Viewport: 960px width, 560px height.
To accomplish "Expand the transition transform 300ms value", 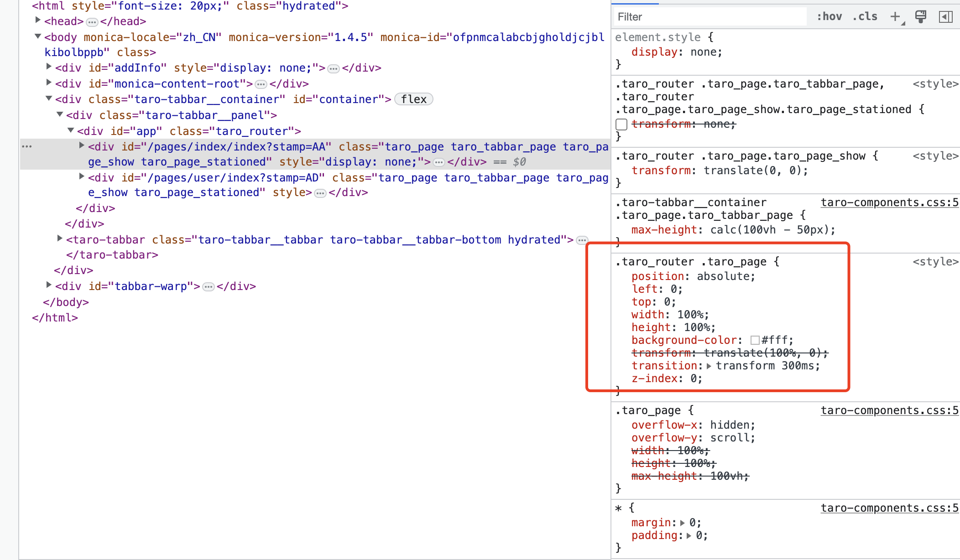I will point(709,365).
